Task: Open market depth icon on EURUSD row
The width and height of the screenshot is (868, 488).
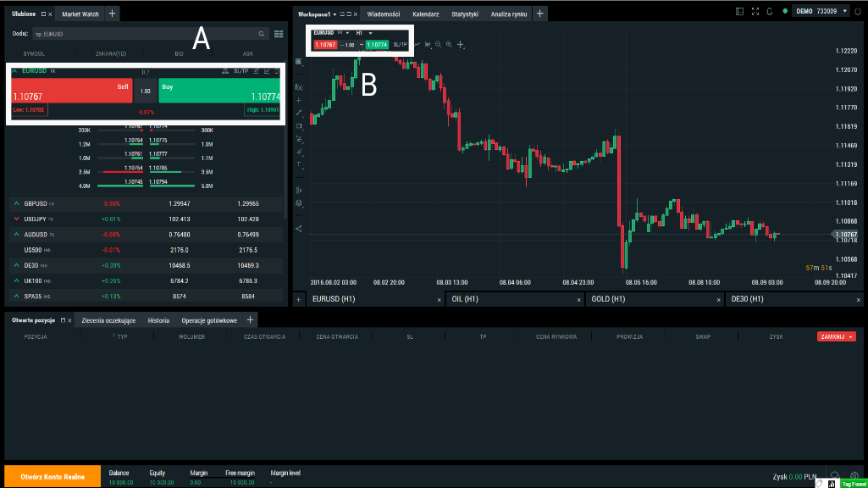Action: (224, 71)
